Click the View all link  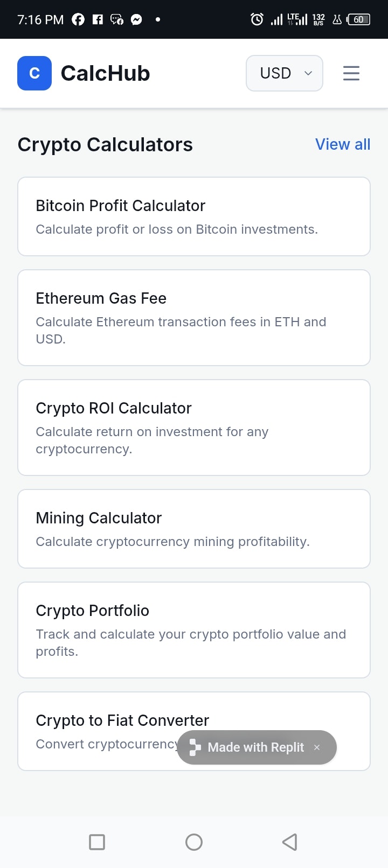(x=343, y=144)
